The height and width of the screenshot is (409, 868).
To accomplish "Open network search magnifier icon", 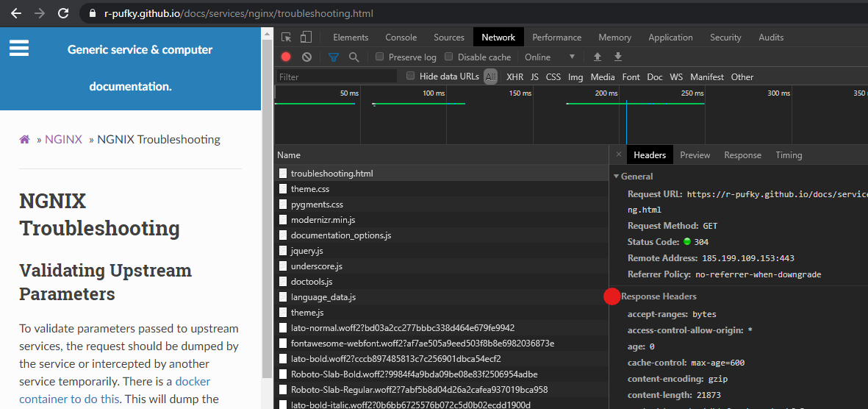I will tap(354, 57).
